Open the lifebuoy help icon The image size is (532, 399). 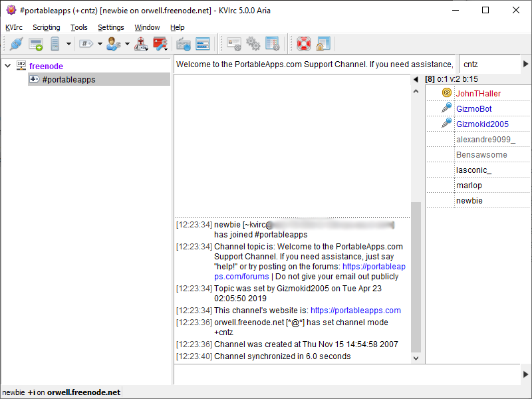304,45
